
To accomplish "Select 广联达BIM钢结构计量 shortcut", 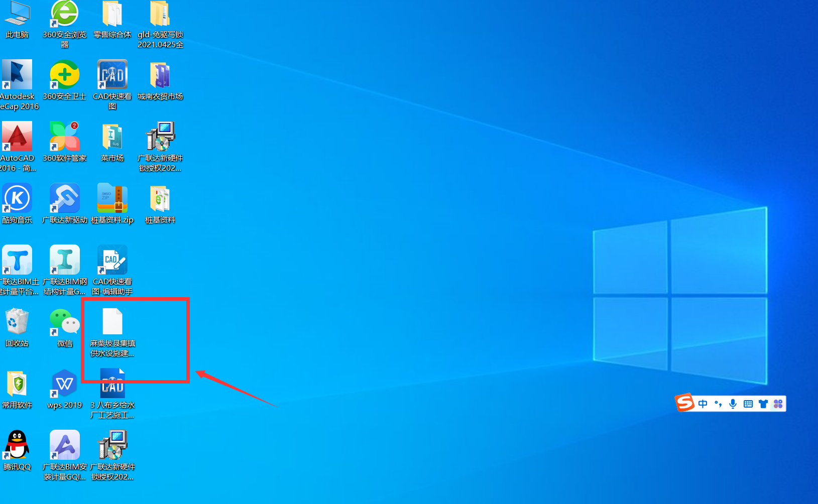I will [x=65, y=270].
